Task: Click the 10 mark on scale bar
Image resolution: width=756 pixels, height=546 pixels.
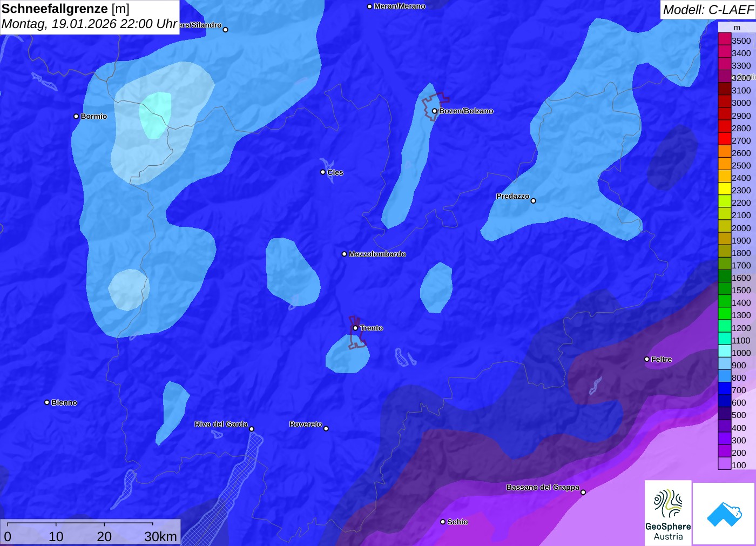Action: point(56,536)
